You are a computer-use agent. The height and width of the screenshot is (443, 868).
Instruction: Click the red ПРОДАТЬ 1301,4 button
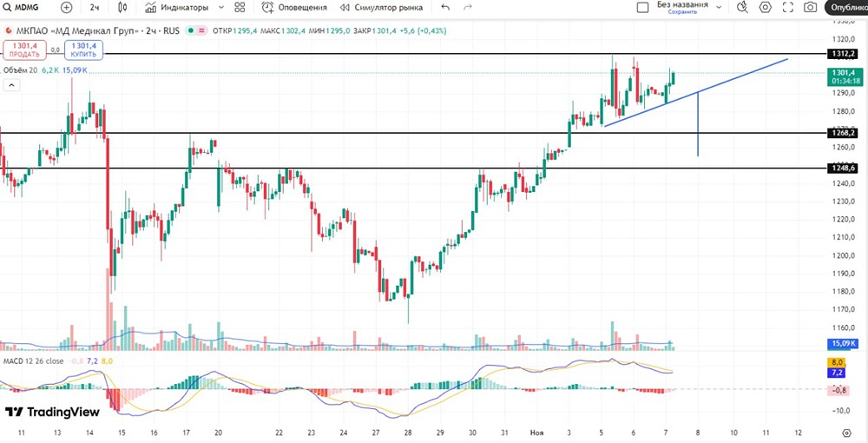click(24, 50)
